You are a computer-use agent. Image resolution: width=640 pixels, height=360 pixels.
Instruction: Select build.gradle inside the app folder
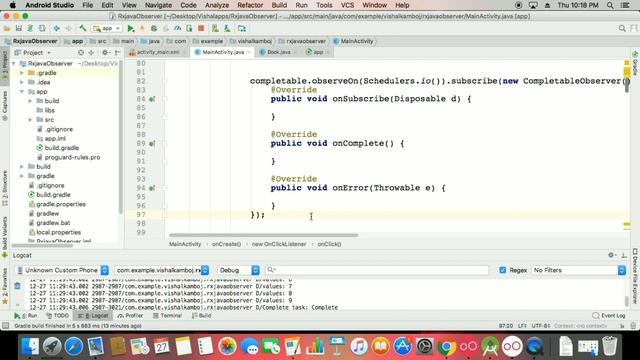click(62, 148)
